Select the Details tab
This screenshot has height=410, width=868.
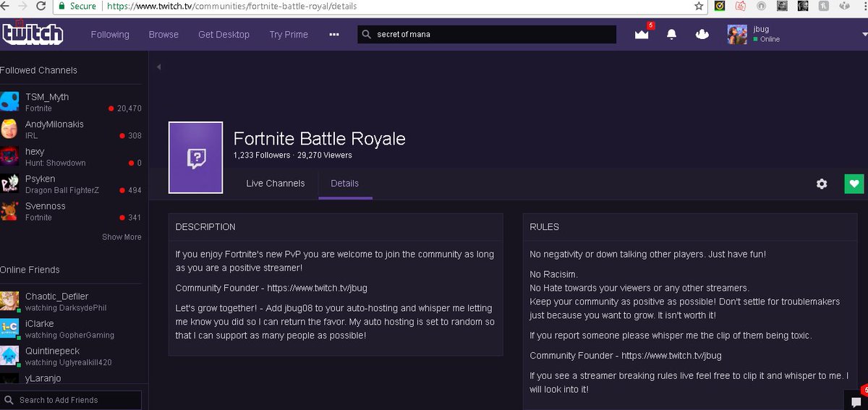(x=345, y=184)
